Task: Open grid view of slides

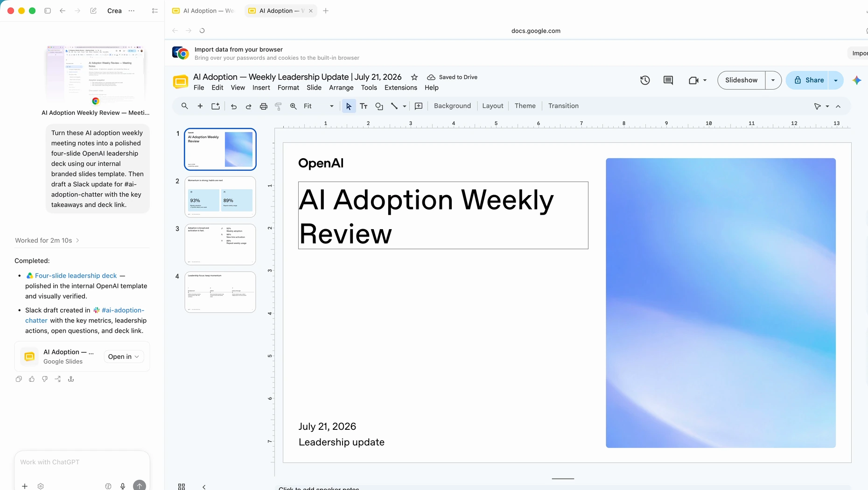Action: click(182, 486)
